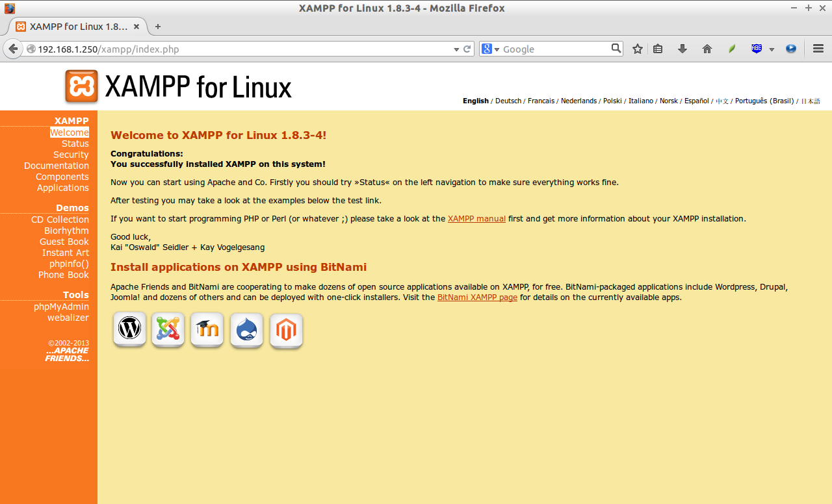This screenshot has width=832, height=504.
Task: Click the Firefox icon in title bar
Action: pos(10,8)
